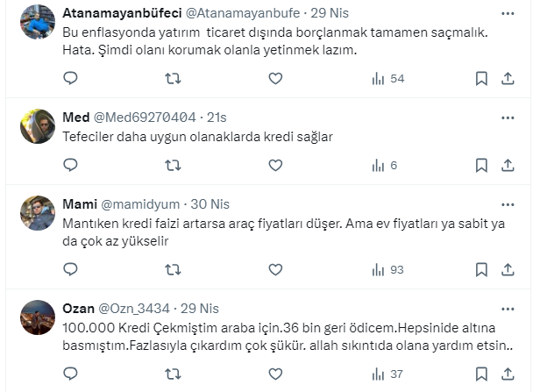Open the @Ozn_3434 profile link
The height and width of the screenshot is (392, 540).
131,309
